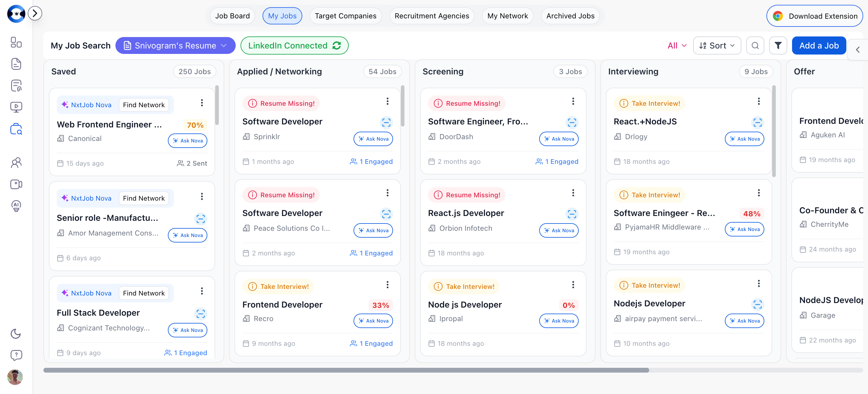Collapse right panel with chevron arrow

pos(857,50)
